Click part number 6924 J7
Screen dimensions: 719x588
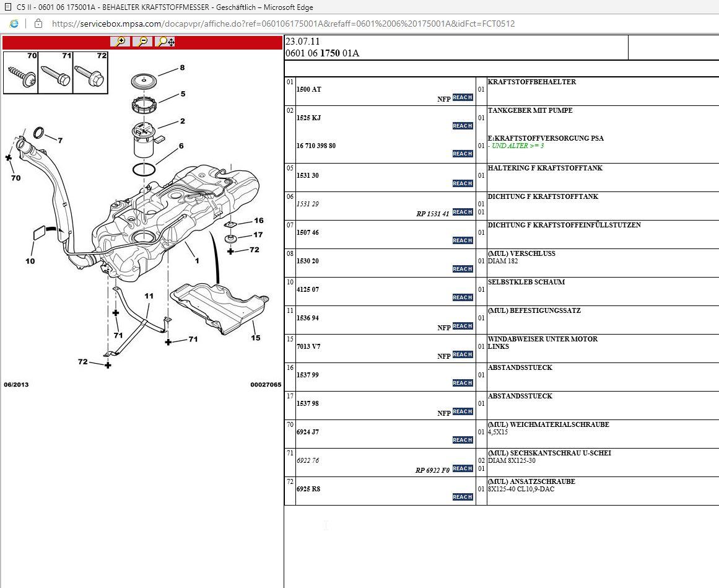[308, 432]
